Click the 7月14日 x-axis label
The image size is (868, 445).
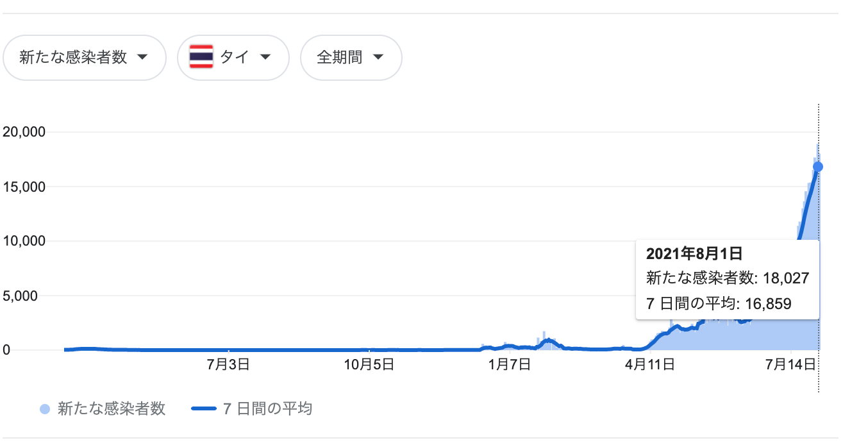tap(793, 365)
